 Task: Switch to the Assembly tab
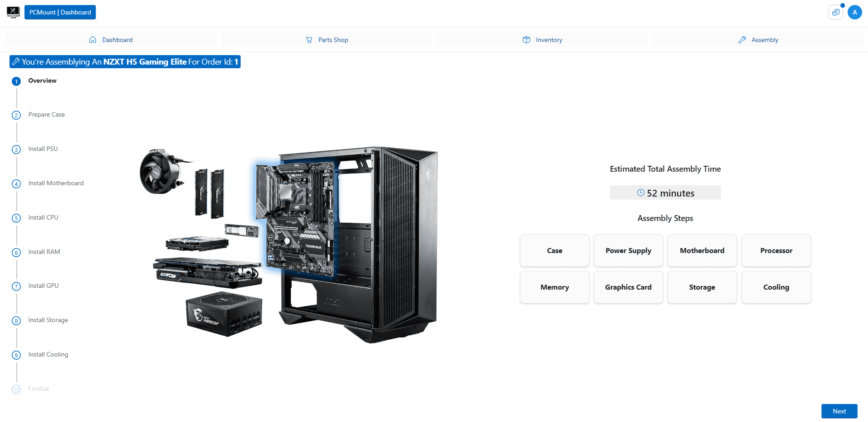758,40
